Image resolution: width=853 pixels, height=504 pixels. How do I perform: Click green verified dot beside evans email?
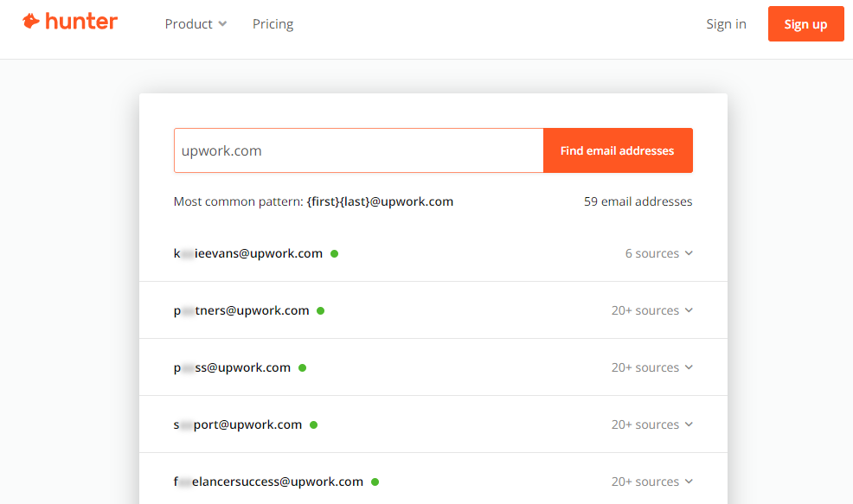tap(334, 254)
